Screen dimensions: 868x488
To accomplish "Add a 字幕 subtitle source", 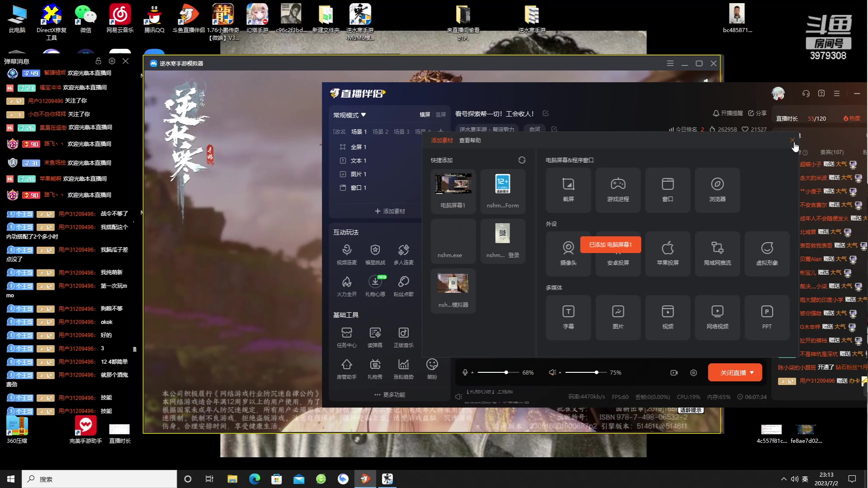I will pyautogui.click(x=568, y=317).
